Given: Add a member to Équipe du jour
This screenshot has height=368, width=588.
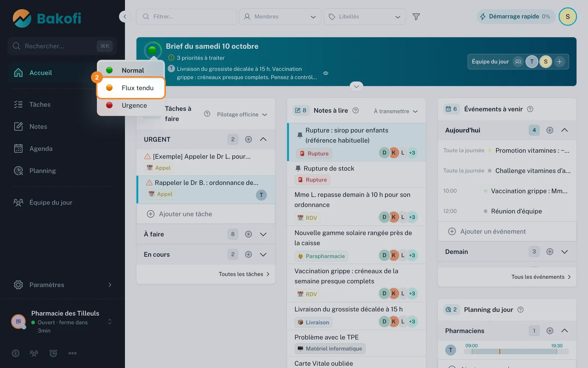Looking at the screenshot, I should (559, 61).
